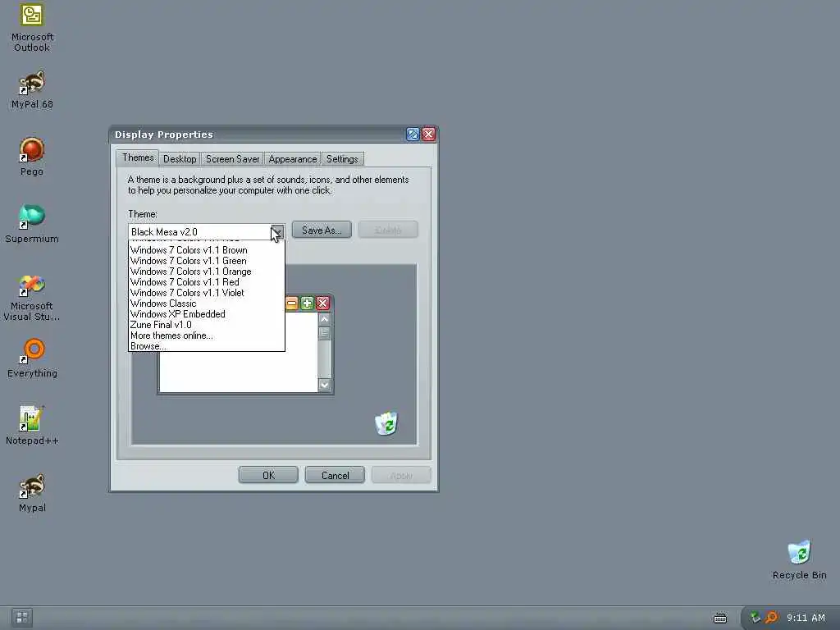The image size is (840, 630).
Task: Switch to the Desktop tab
Action: (x=180, y=159)
